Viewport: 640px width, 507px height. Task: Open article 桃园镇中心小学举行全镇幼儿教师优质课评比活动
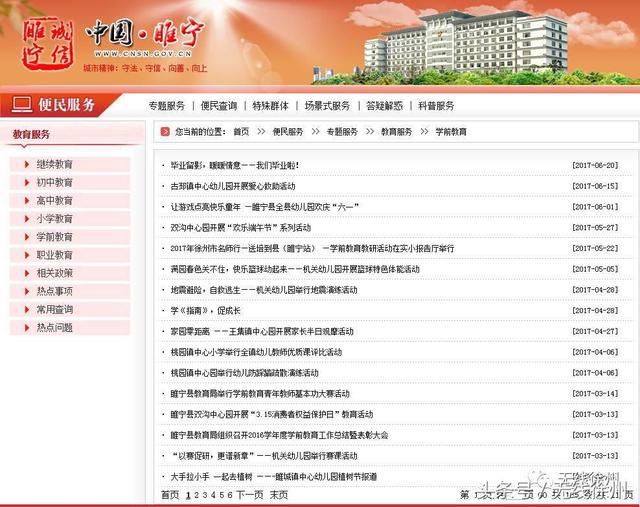click(256, 352)
